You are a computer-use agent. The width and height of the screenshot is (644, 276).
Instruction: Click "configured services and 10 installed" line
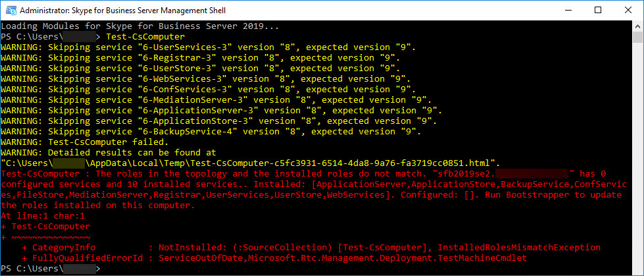[x=314, y=184]
